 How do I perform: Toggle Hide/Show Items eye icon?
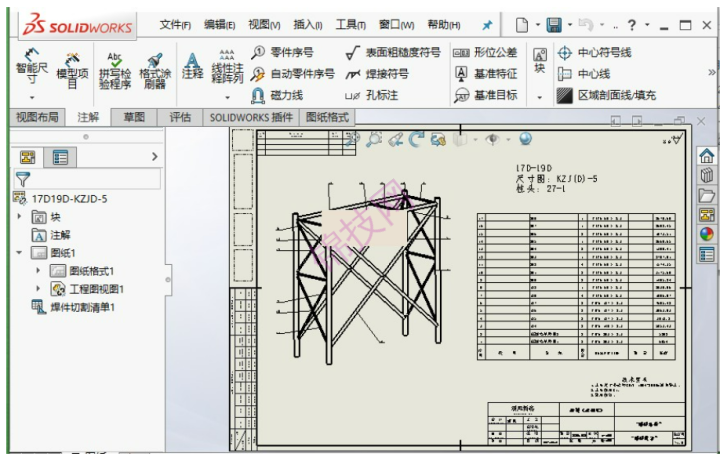pyautogui.click(x=492, y=139)
